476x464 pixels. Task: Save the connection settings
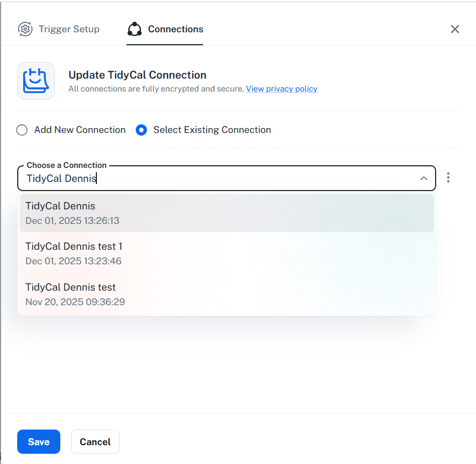point(39,441)
